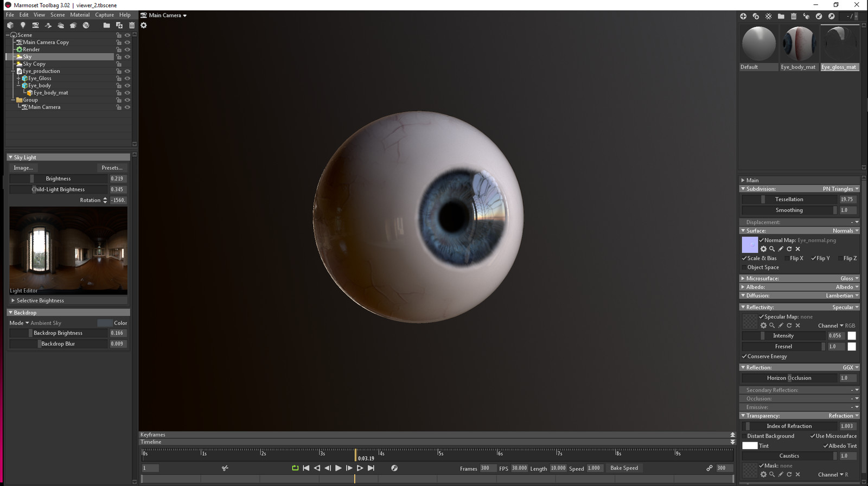Toggle visibility of Eye_Gloss object
The width and height of the screenshot is (868, 486).
[127, 79]
